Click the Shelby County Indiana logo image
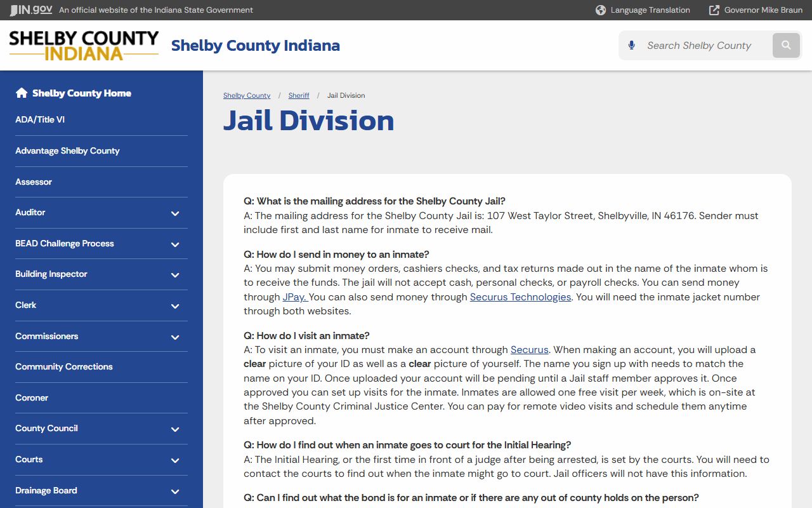 coord(84,45)
